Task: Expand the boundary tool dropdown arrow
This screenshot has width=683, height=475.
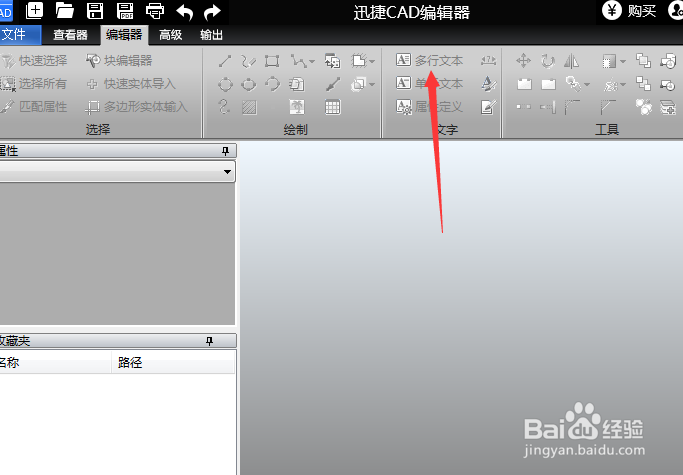Action: (372, 61)
